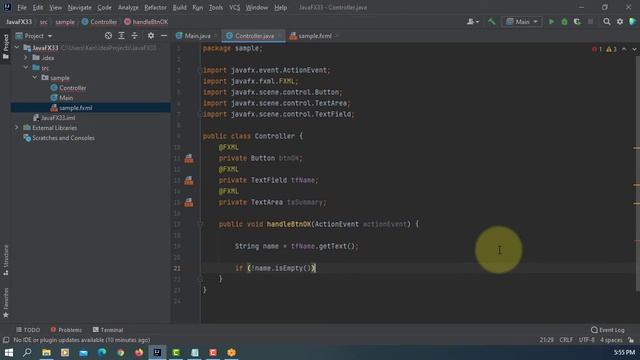Toggle the Favorites side panel
Image resolution: width=640 pixels, height=360 pixels.
[x=6, y=303]
